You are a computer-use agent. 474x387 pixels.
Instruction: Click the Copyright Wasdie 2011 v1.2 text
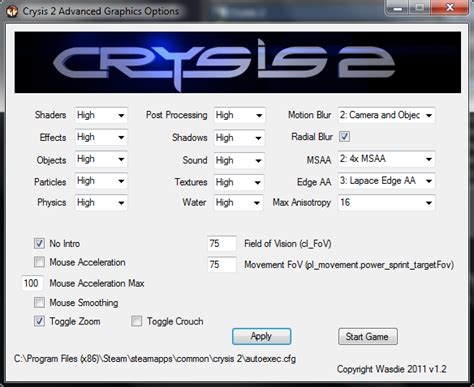[392, 369]
